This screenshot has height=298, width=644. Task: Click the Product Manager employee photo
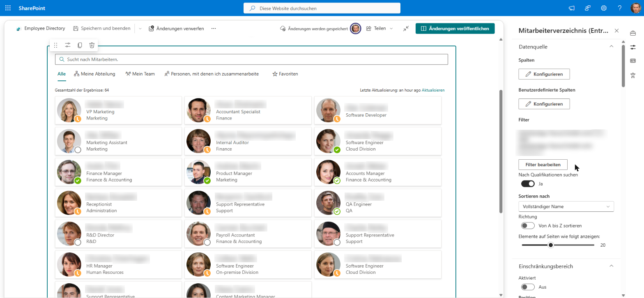[x=199, y=172]
